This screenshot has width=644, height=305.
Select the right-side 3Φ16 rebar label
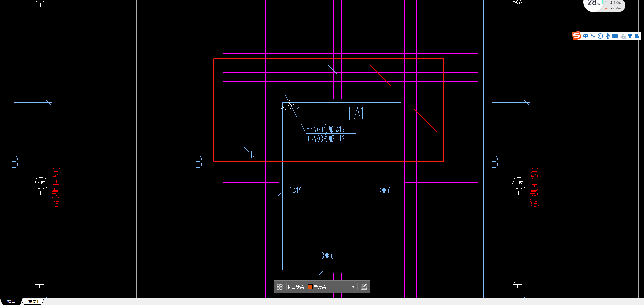[384, 190]
